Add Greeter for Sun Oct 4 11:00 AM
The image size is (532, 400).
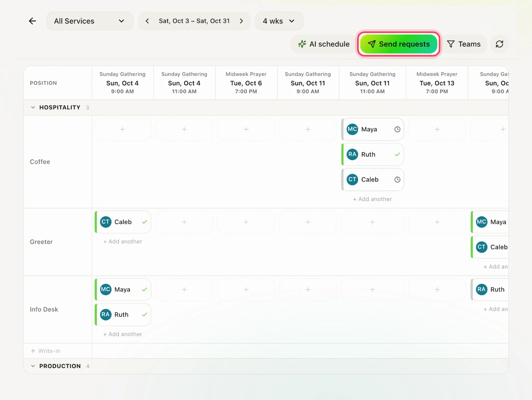(x=184, y=222)
